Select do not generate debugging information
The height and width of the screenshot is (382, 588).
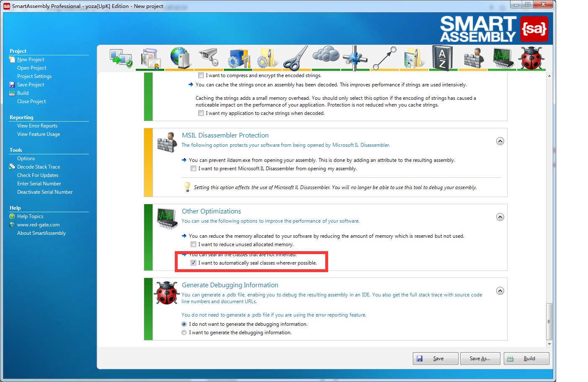(x=184, y=324)
